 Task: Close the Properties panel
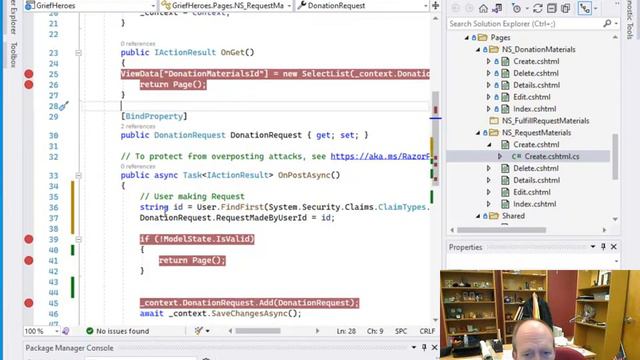(613, 247)
